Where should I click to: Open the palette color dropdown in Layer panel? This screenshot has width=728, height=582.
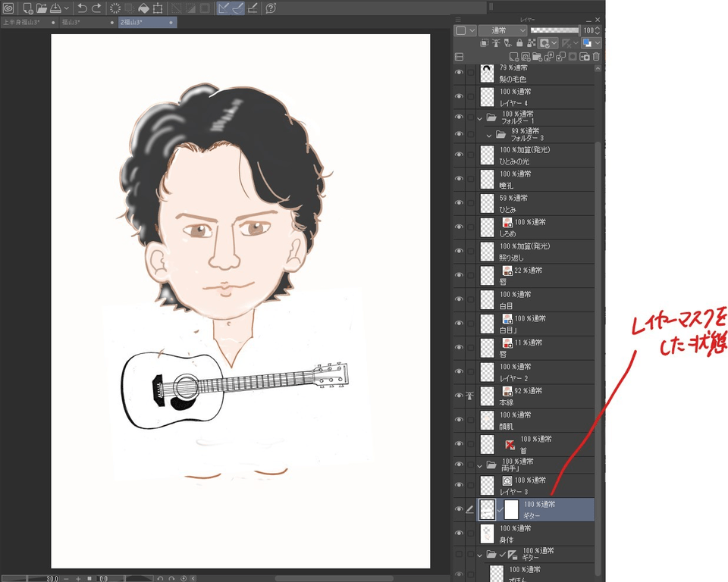point(465,30)
